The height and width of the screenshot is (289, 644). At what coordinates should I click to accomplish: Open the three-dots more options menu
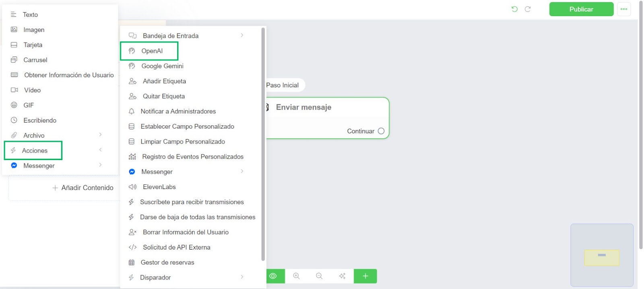(x=624, y=9)
